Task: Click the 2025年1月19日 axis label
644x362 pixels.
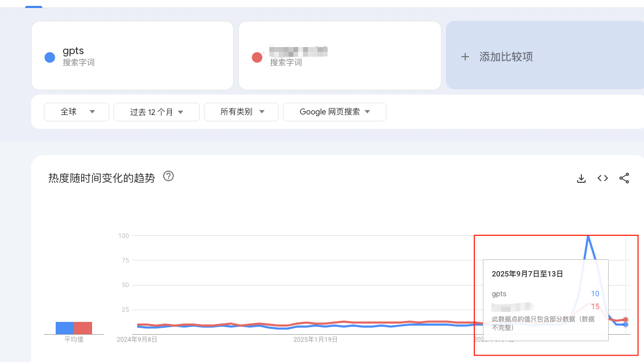Action: (316, 339)
